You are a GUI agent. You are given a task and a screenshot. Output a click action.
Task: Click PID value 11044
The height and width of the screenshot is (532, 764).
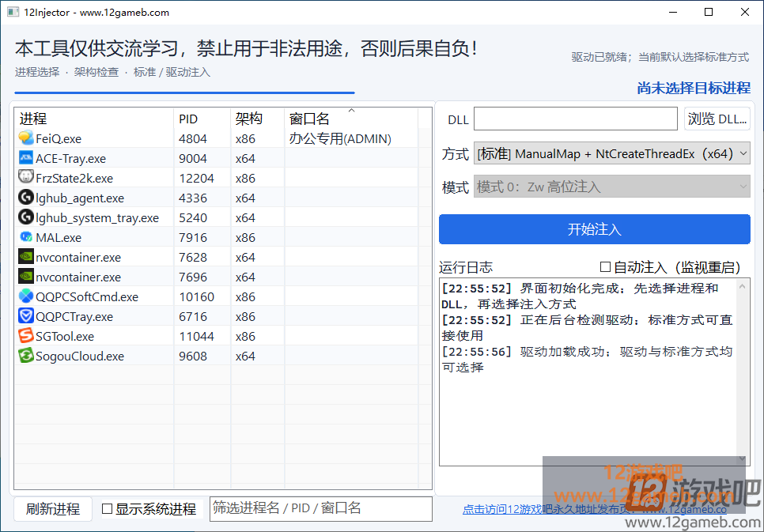pyautogui.click(x=196, y=336)
